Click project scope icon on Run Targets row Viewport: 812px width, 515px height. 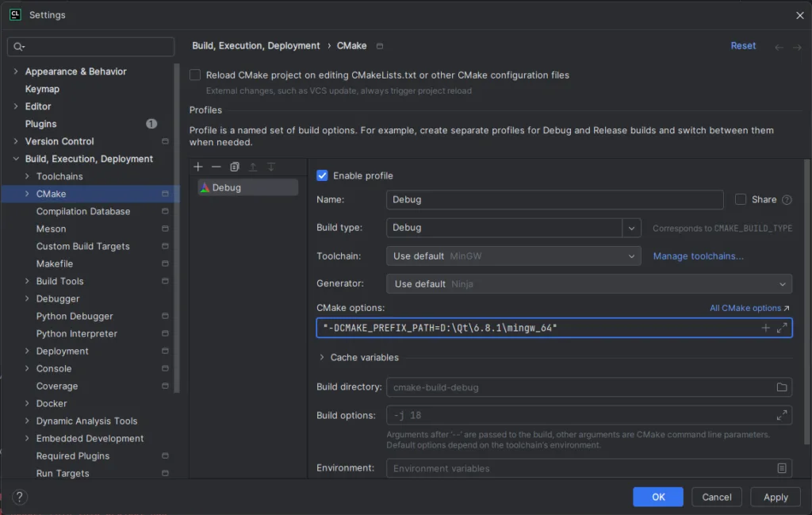[165, 473]
